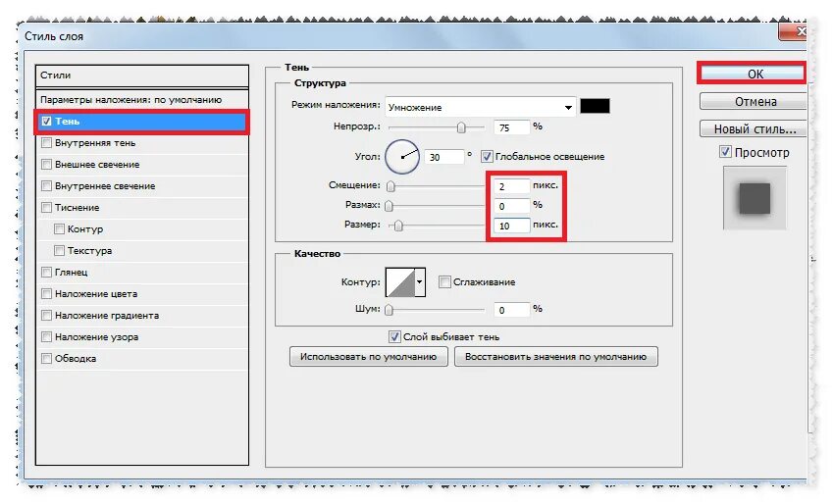
Task: Click the OK button
Action: pos(753,74)
